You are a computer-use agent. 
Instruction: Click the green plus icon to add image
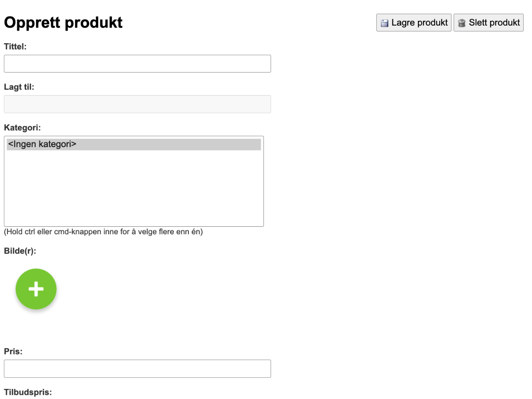pyautogui.click(x=36, y=289)
